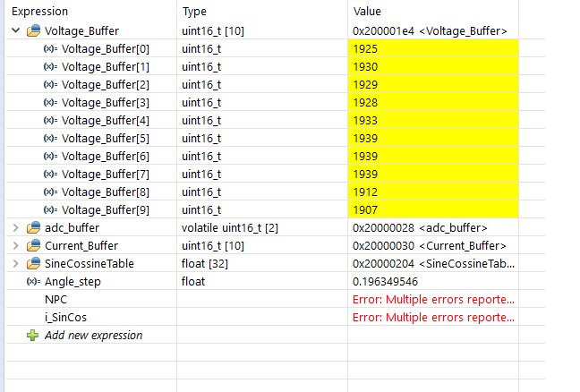Click variable icon beside Voltage_Buffer[8]
This screenshot has width=580, height=392.
(50, 192)
